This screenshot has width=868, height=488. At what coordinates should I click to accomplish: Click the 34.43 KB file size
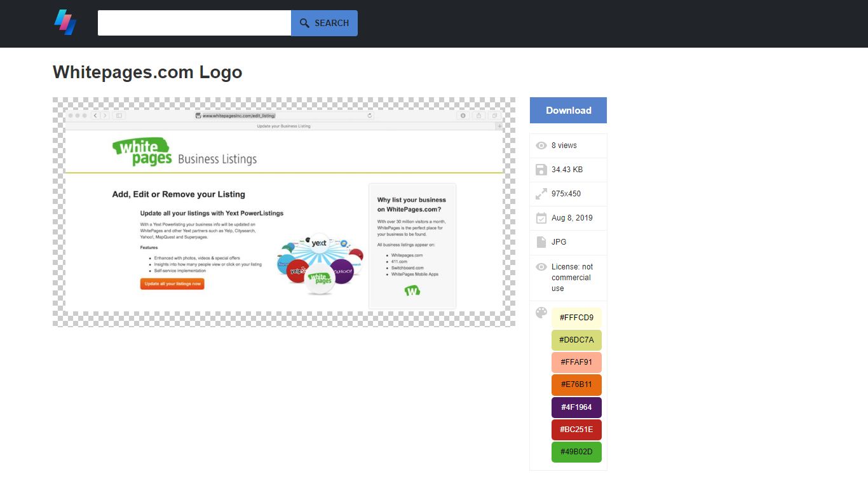(567, 170)
